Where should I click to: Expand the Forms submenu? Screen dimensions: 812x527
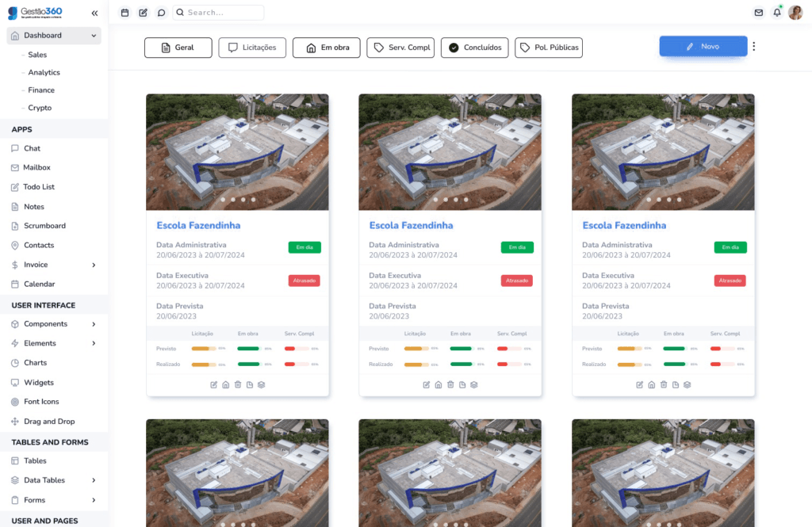click(94, 500)
